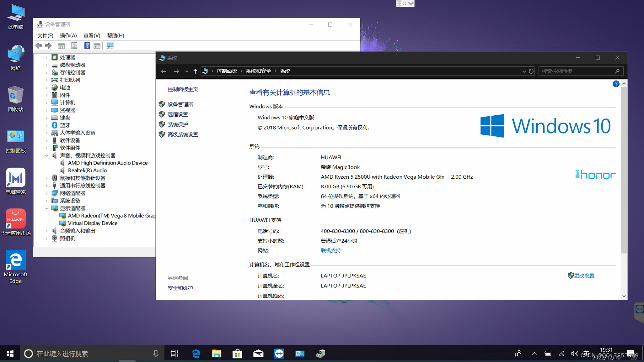Click the Windows Start button

point(10,354)
